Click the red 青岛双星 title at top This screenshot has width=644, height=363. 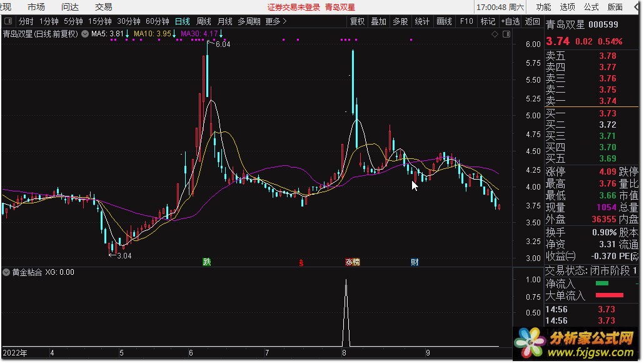(340, 8)
